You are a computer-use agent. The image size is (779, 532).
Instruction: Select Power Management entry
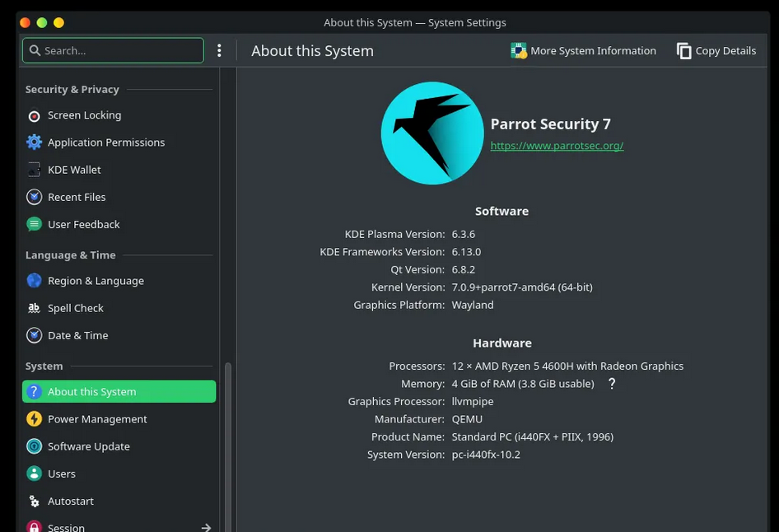[x=119, y=418]
